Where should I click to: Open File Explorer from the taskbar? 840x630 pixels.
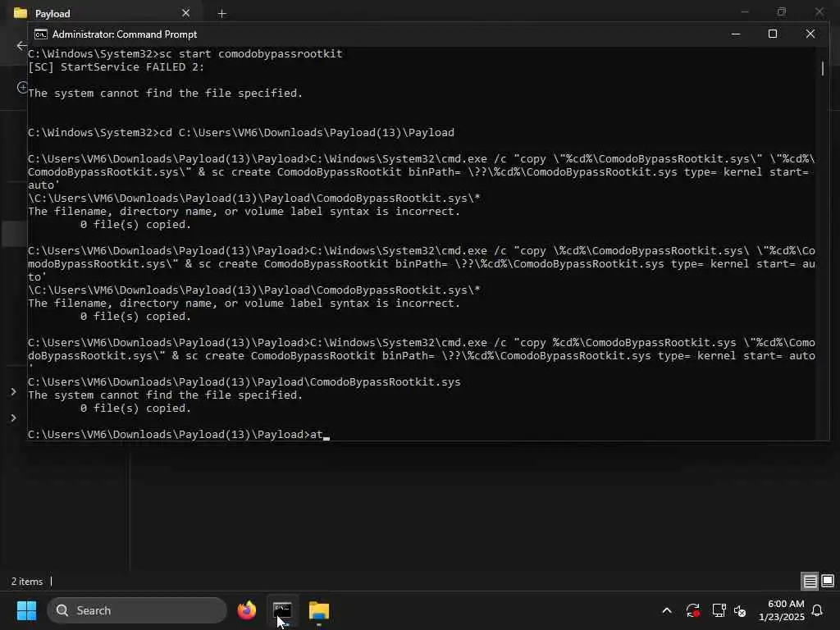(x=319, y=610)
